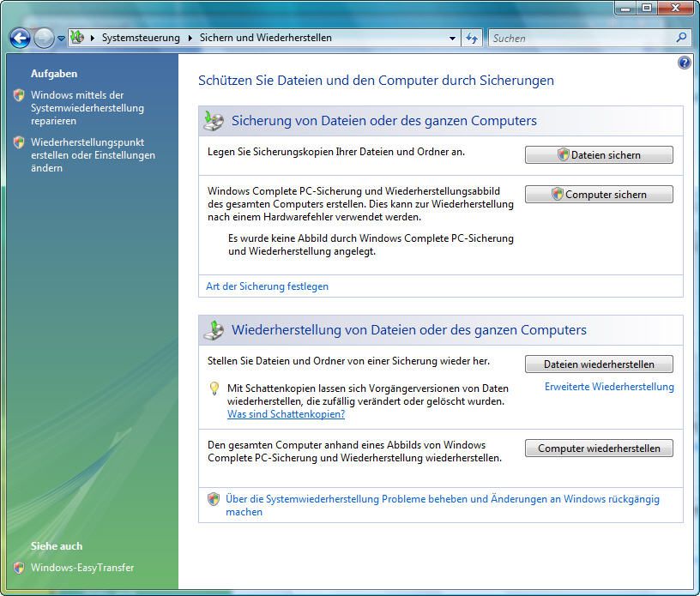Maximize the window

647,8
